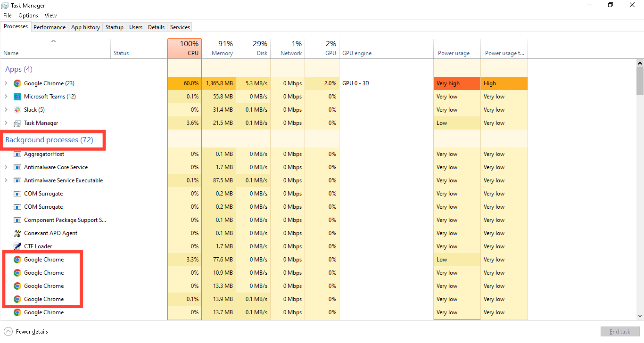Click the GPU engine column header

[386, 49]
